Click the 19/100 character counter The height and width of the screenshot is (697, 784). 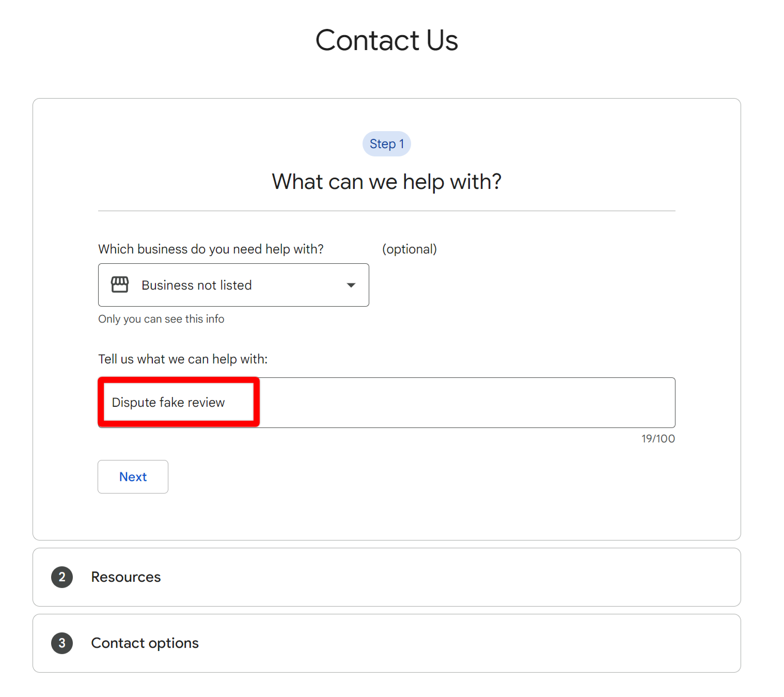point(658,439)
